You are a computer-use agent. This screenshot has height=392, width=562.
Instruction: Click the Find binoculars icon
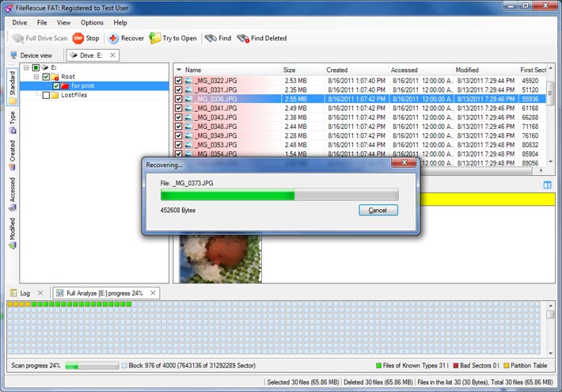[211, 38]
